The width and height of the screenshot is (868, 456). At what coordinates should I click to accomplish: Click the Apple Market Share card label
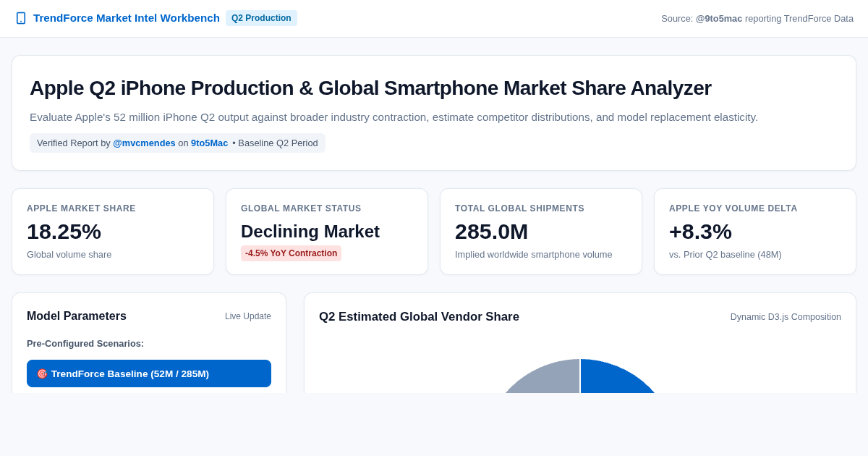(x=81, y=208)
